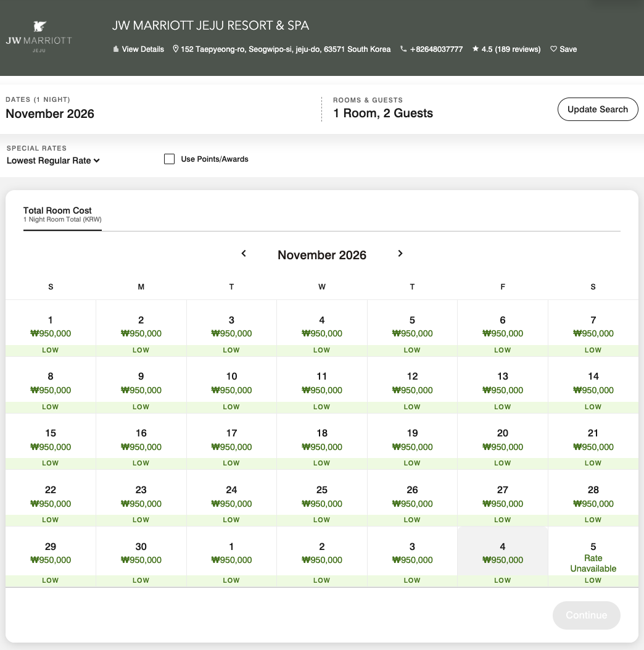The height and width of the screenshot is (650, 644).
Task: Click the disabled Continue button
Action: [x=587, y=615]
